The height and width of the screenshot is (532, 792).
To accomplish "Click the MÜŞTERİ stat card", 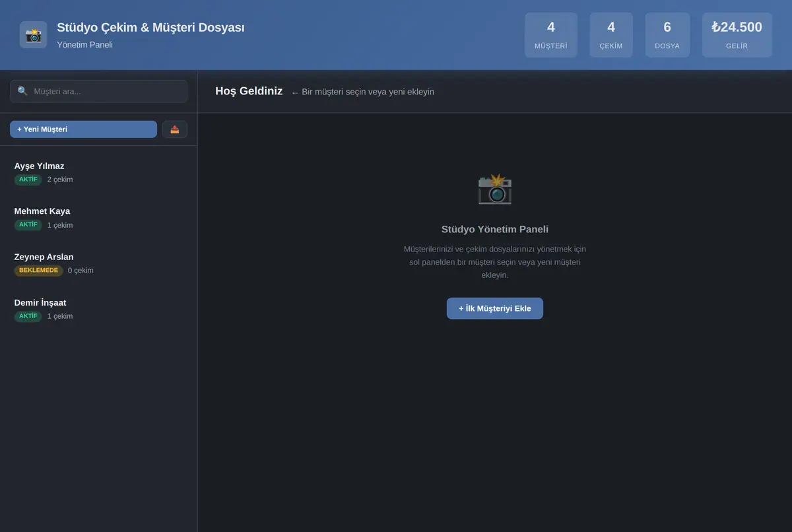I will (551, 35).
